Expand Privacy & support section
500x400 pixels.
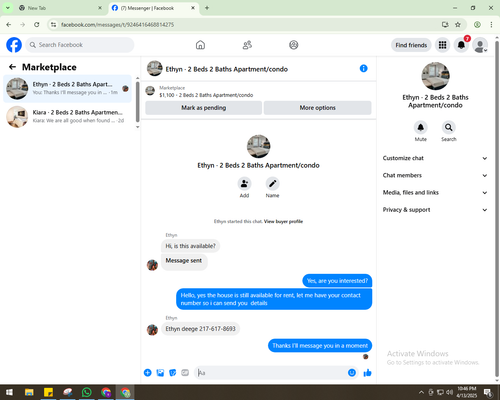[435, 210]
